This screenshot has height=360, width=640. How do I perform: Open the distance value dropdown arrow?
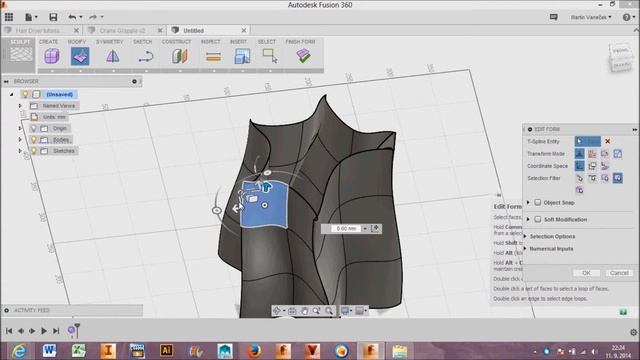tap(365, 229)
